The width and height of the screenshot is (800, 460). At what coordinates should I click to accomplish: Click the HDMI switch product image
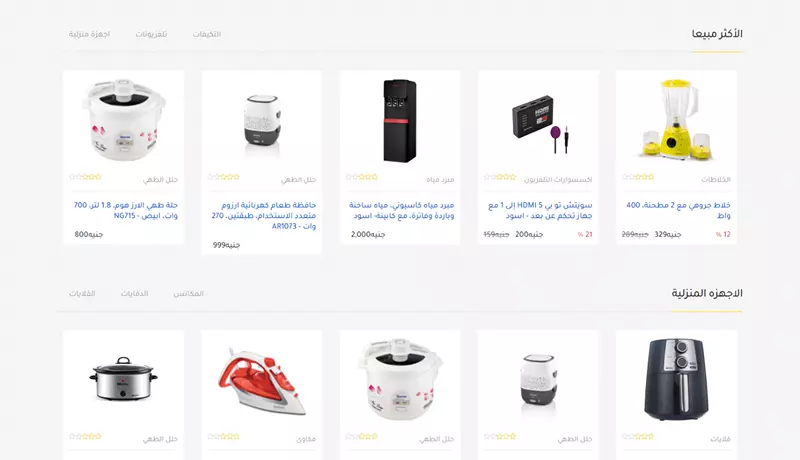click(x=538, y=124)
